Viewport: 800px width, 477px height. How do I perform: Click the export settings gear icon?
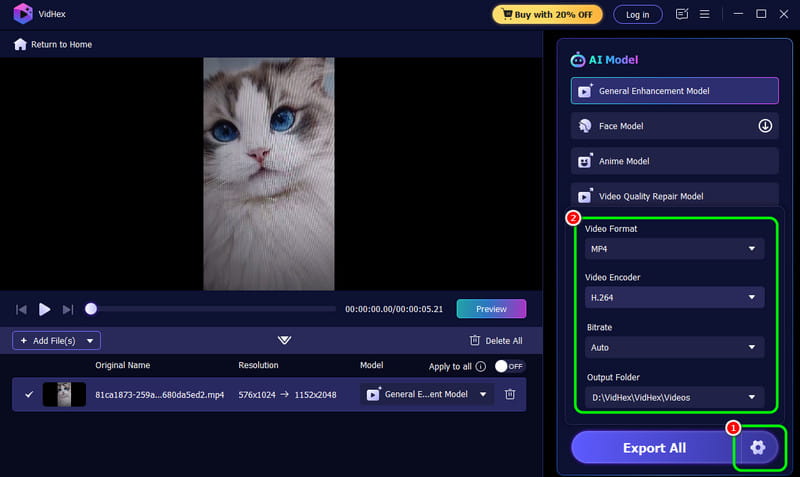(x=757, y=447)
